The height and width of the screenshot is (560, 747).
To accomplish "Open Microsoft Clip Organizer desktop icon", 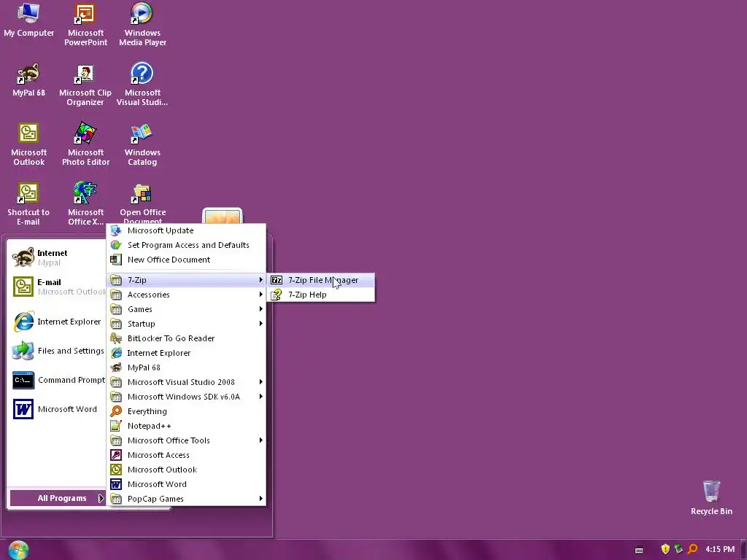I will point(85,85).
